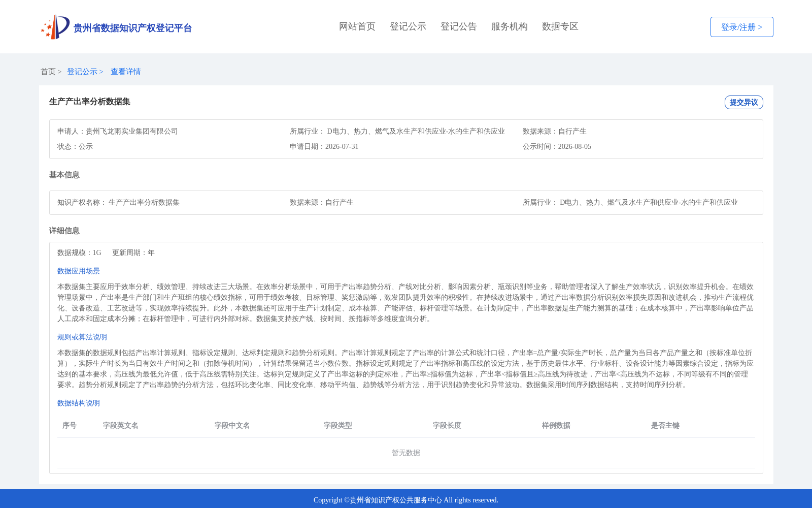Click the platform logo icon
The height and width of the screenshot is (508, 812).
55,27
